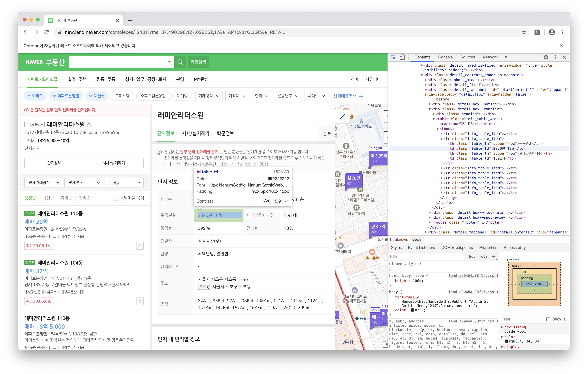Click the 상세매물검색 plus icon
Image resolution: width=588 pixels, height=374 pixels.
tap(361, 96)
